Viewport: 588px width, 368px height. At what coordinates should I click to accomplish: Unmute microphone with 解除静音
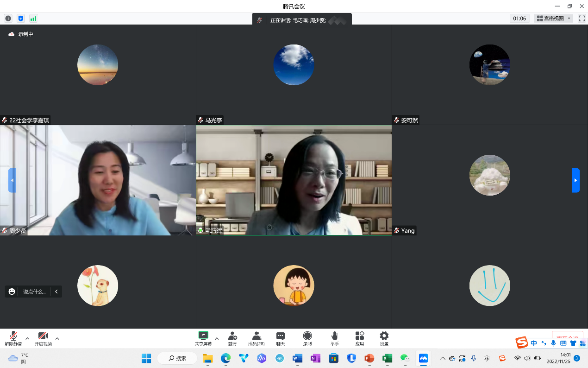pos(13,338)
